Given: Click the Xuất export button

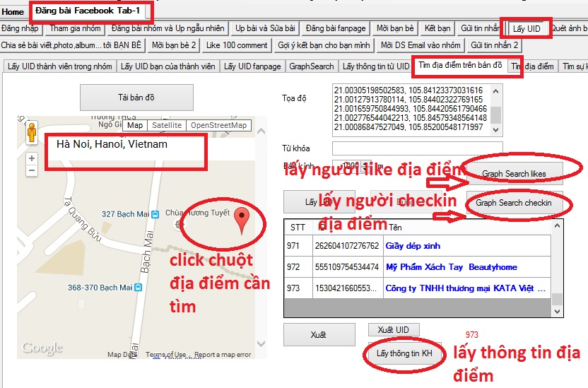Looking at the screenshot, I should 319,335.
